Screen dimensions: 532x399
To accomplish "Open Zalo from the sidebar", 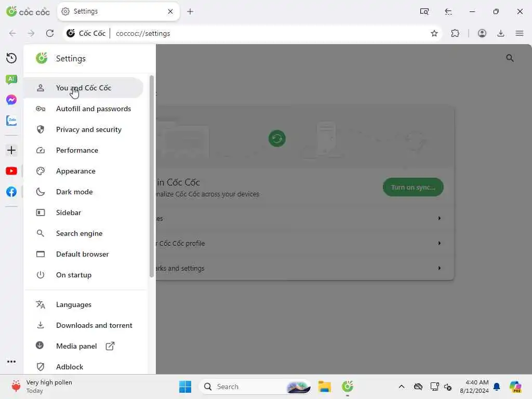I will click(11, 121).
